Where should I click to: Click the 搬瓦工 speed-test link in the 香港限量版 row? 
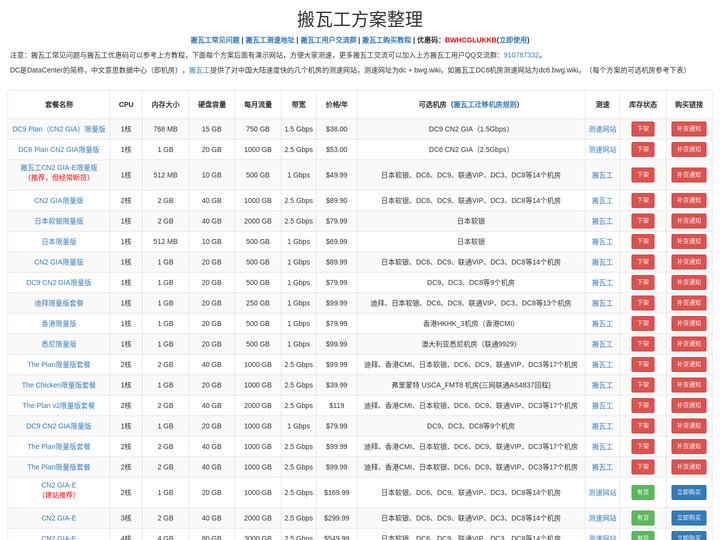point(602,324)
